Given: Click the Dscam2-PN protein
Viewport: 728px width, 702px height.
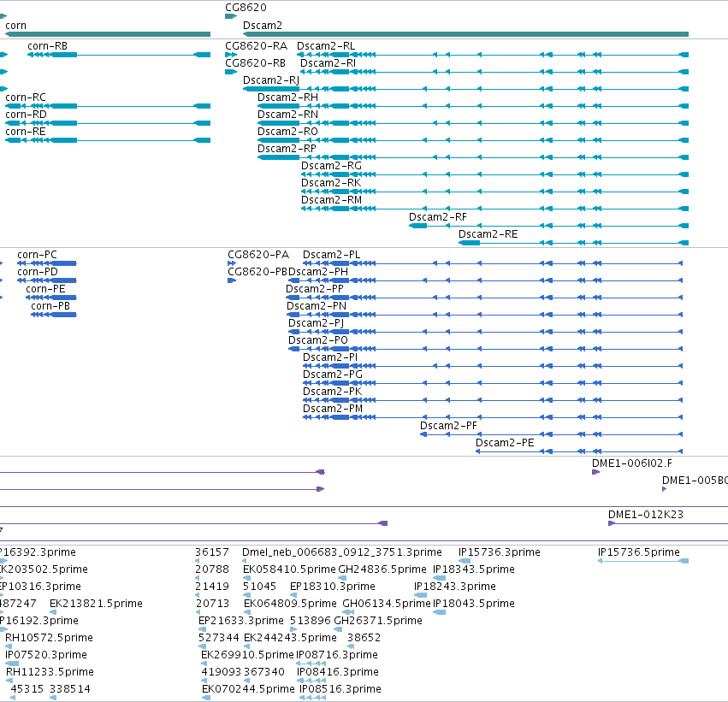Looking at the screenshot, I should (485, 315).
